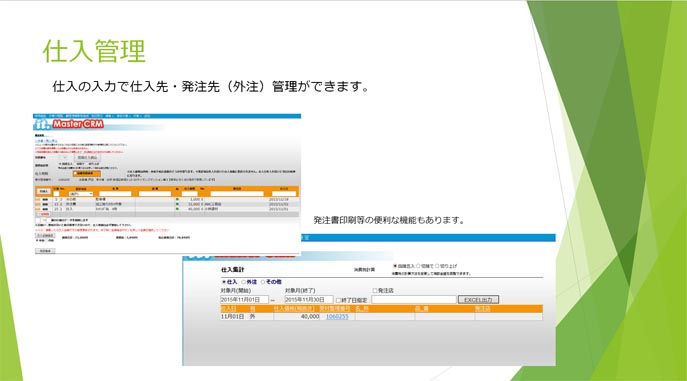Click the caption 発注書印刷等の便利な機能もあります。

[x=389, y=220]
